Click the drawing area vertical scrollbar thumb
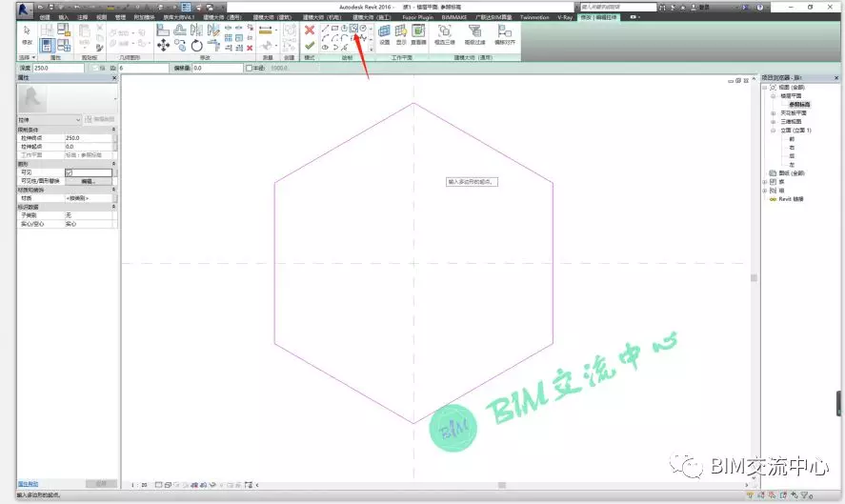Screen dimensions: 845x504 [754, 277]
